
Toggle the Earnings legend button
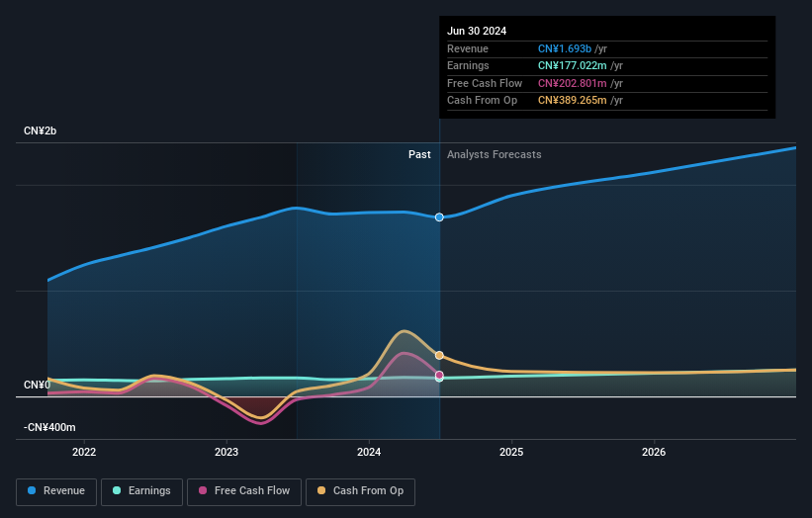pos(141,491)
